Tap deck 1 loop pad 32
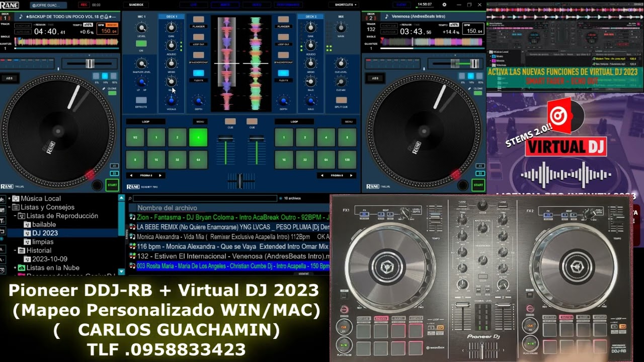This screenshot has width=644, height=362. [x=177, y=159]
